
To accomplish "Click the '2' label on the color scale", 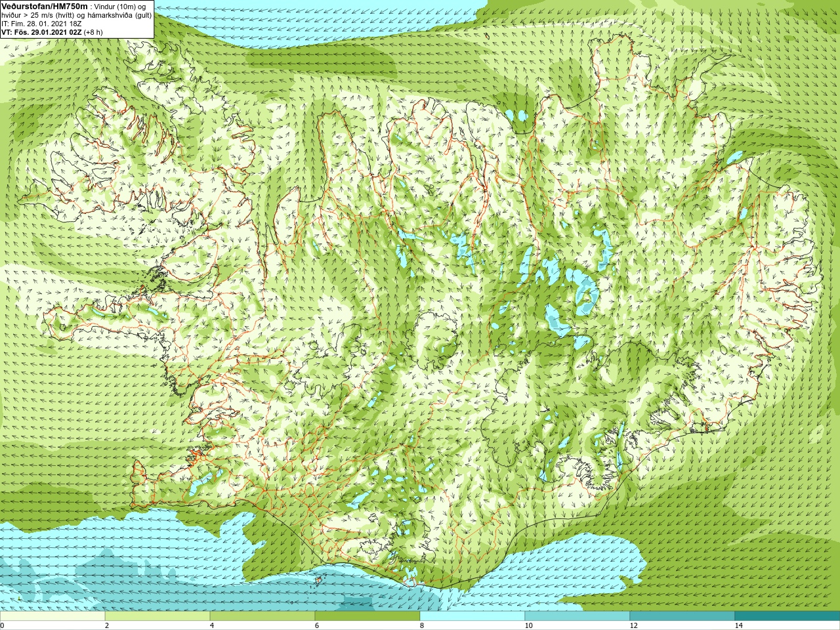I will click(107, 625).
